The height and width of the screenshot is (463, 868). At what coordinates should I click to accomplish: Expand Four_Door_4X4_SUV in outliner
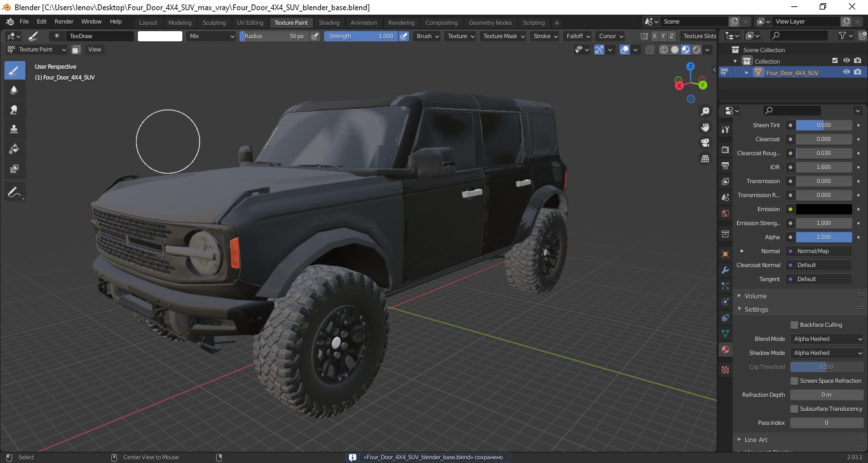click(747, 73)
